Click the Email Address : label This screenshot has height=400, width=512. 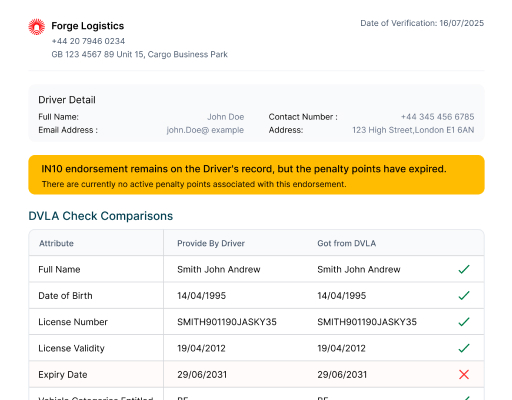[x=68, y=130]
